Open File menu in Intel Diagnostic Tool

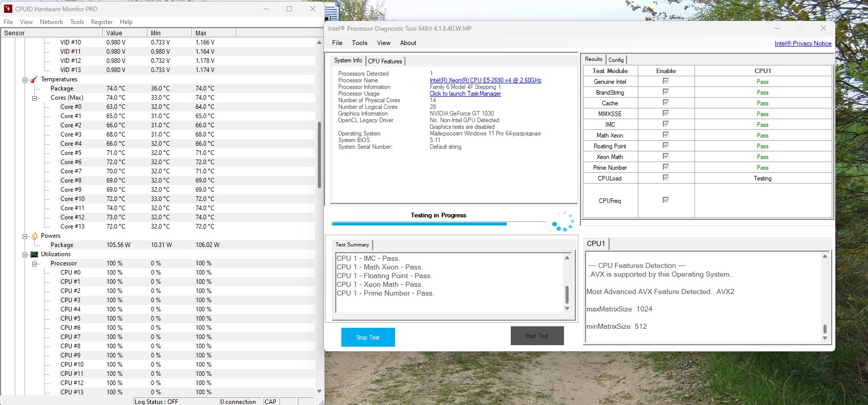coord(337,43)
